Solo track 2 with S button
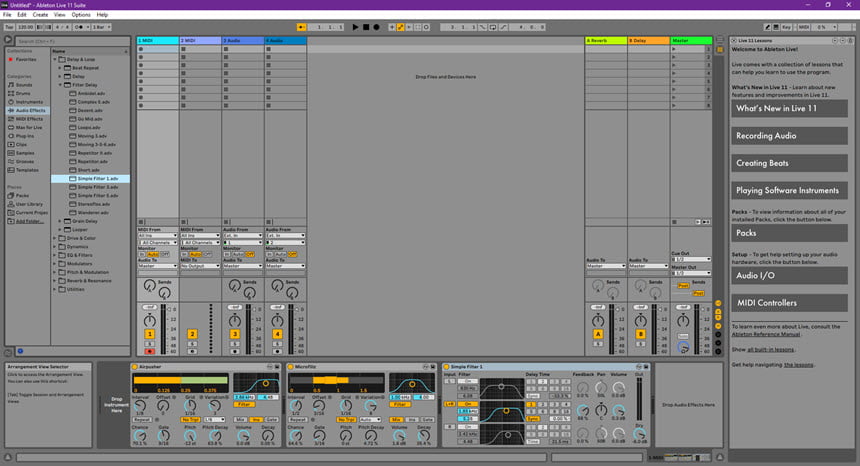The width and height of the screenshot is (860, 466). coord(192,344)
